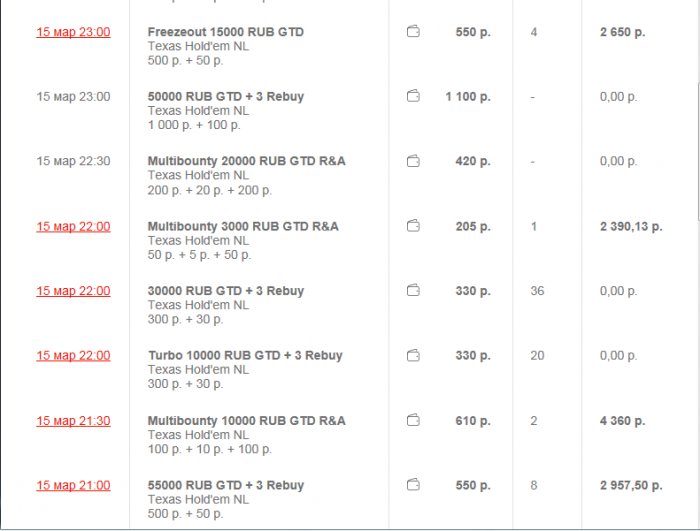Open the 15 мар 22:00 30000 RUB link

click(x=73, y=291)
